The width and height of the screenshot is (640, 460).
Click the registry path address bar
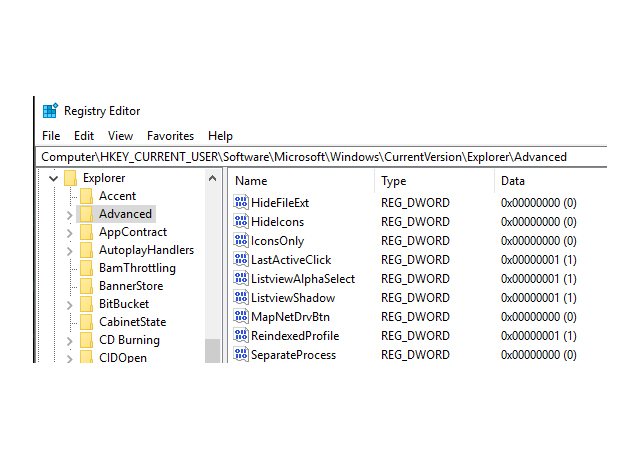pyautogui.click(x=322, y=157)
